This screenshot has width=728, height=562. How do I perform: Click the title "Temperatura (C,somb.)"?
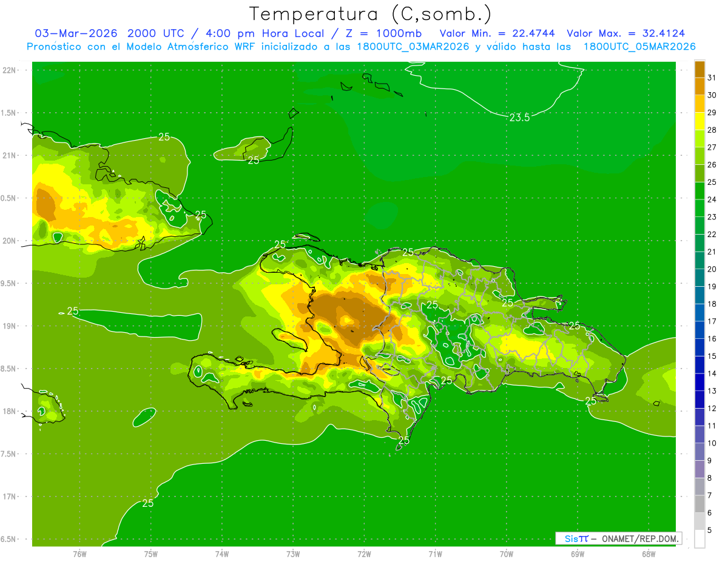(371, 14)
